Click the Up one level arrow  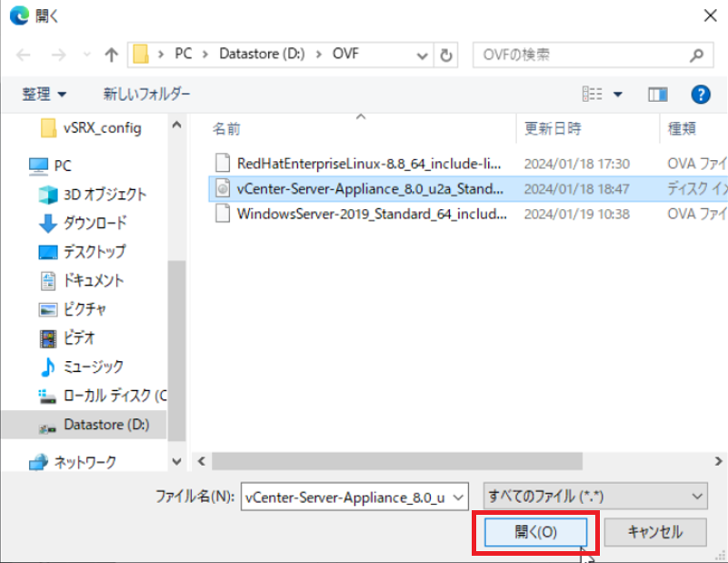click(111, 55)
